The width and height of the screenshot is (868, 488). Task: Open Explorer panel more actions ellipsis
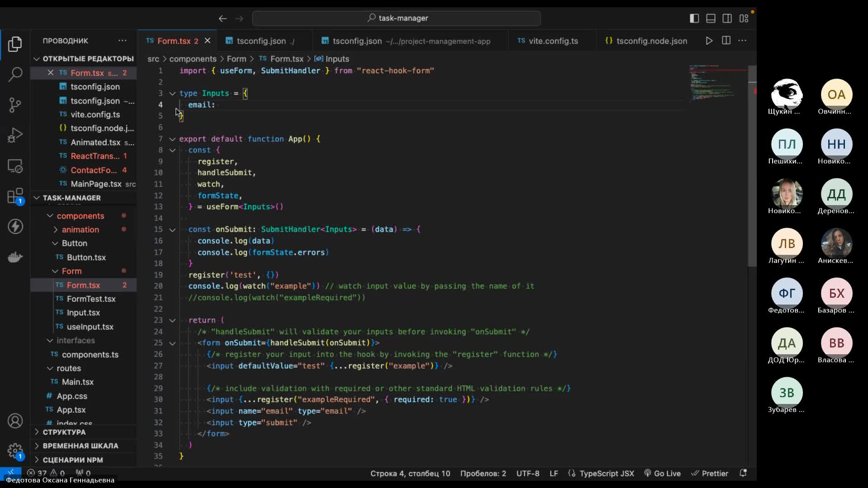(x=123, y=41)
